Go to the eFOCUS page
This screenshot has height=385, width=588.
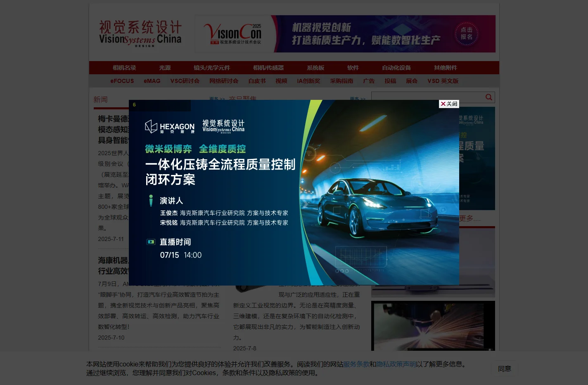pyautogui.click(x=122, y=81)
